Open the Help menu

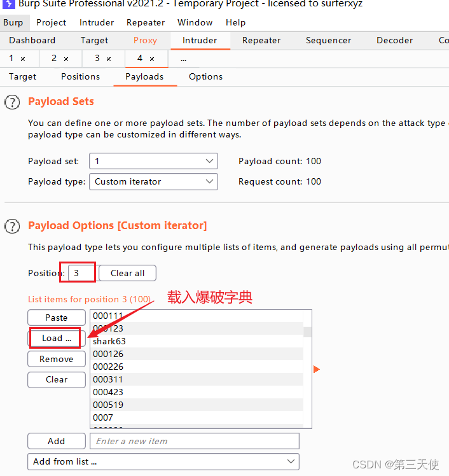(x=235, y=22)
